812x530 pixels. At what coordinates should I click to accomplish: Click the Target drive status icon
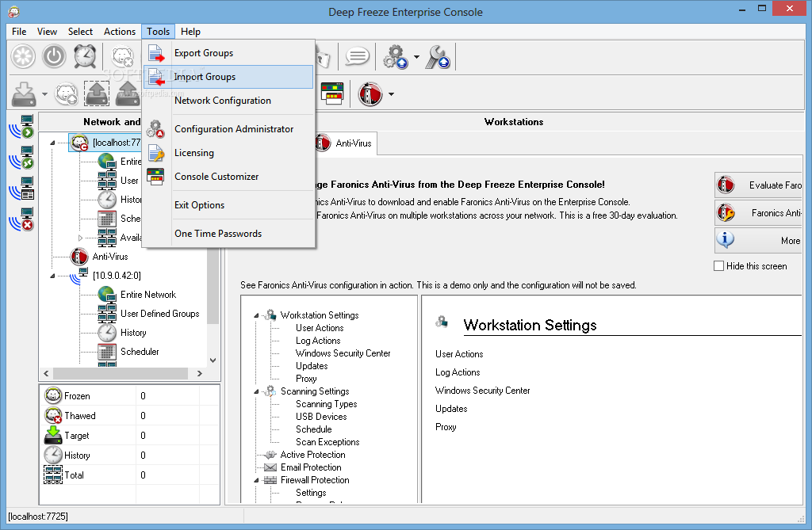coord(53,435)
